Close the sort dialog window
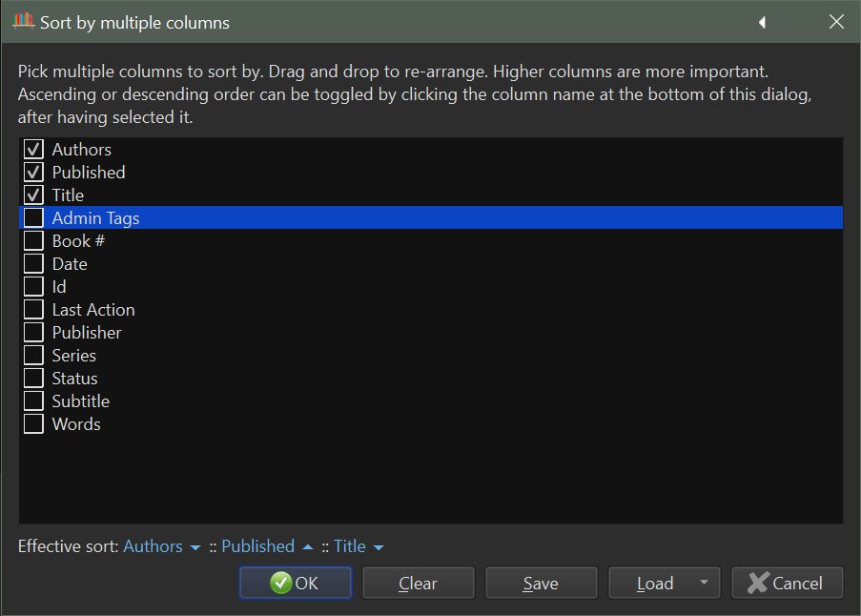 (x=836, y=22)
